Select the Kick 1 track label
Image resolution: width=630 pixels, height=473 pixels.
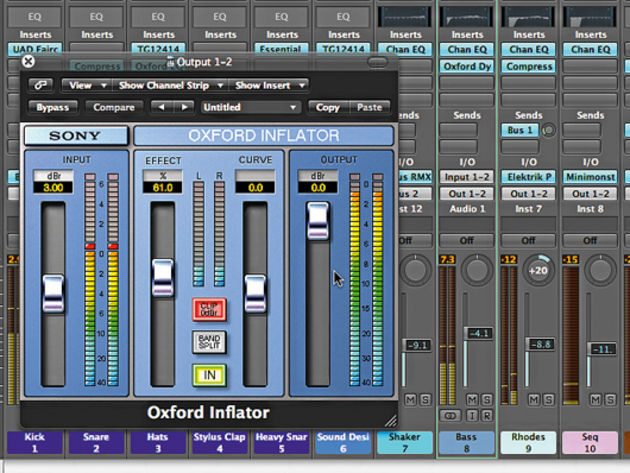[x=35, y=442]
